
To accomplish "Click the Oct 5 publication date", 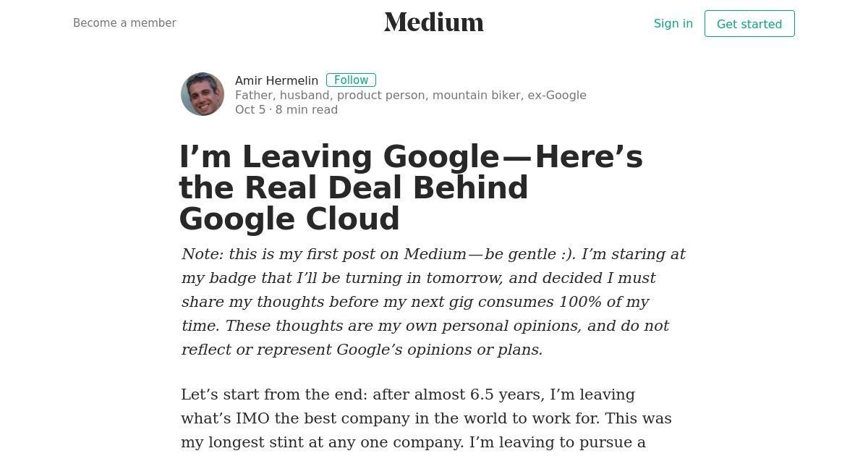I will coord(250,109).
